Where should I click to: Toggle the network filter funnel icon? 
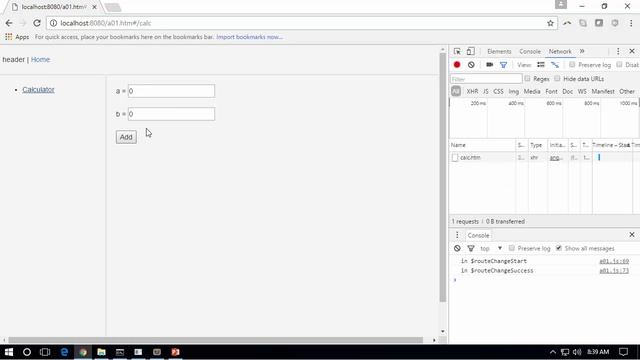click(x=503, y=65)
